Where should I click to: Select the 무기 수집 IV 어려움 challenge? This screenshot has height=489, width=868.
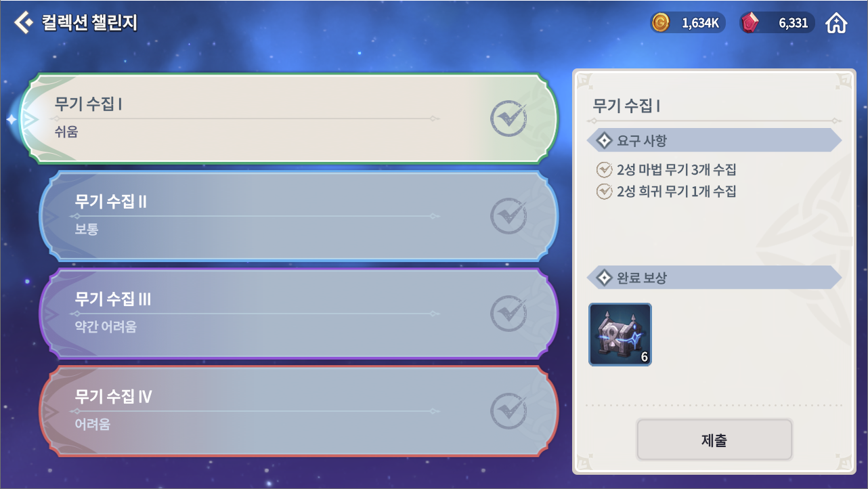[299, 410]
